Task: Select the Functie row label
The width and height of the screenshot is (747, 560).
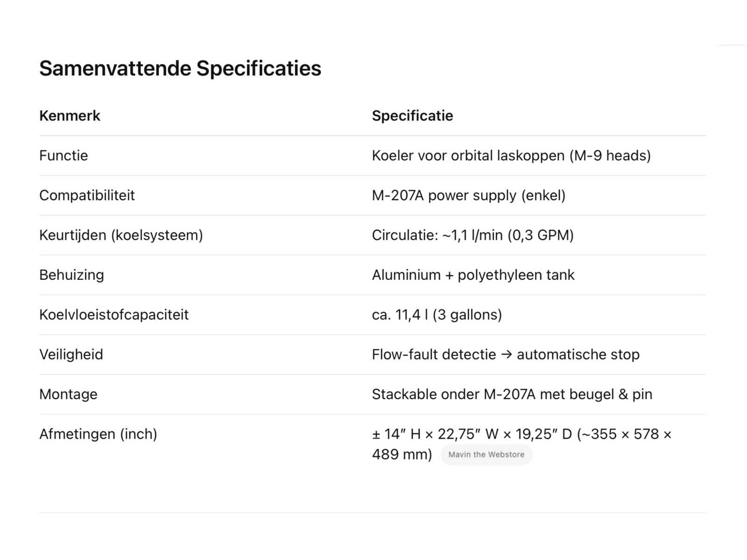Action: point(63,155)
